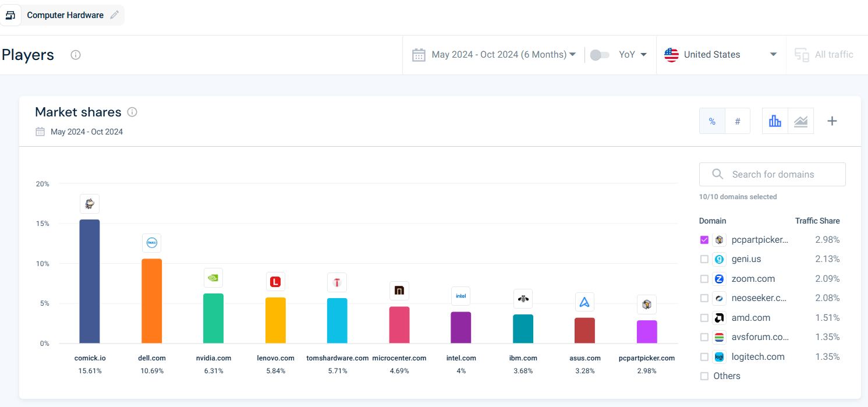Click Lenovo logo above its bar

(275, 282)
